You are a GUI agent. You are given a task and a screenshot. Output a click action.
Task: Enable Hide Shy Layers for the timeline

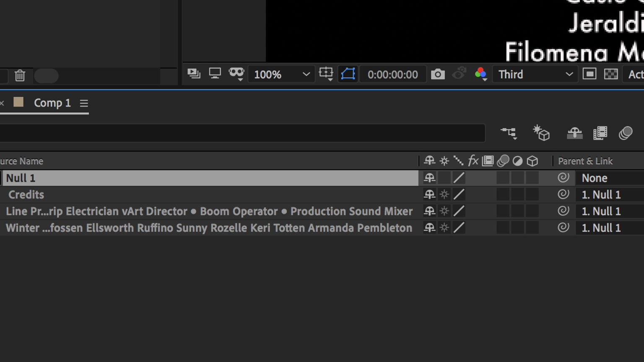pos(574,133)
